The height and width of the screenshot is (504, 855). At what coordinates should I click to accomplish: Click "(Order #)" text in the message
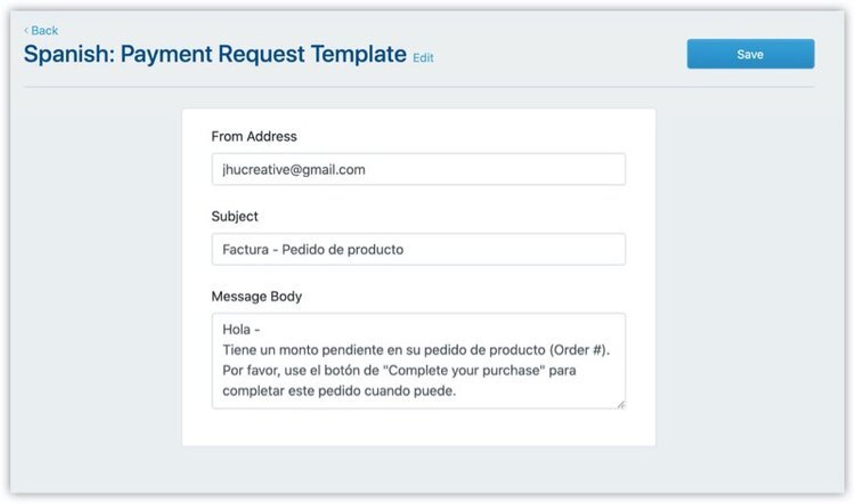click(x=579, y=350)
